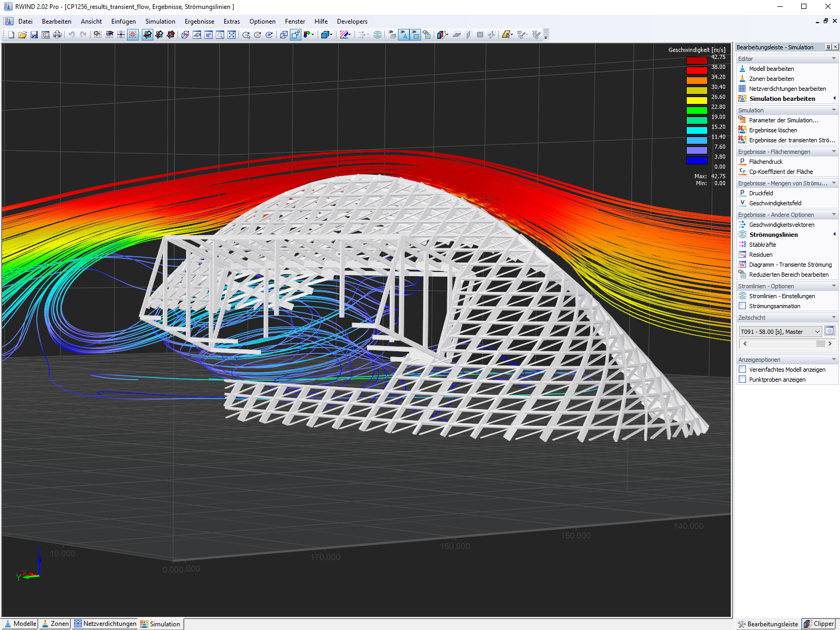Viewport: 840px width, 630px height.
Task: Check Vereinfachtes Modell anzeigen
Action: 742,370
